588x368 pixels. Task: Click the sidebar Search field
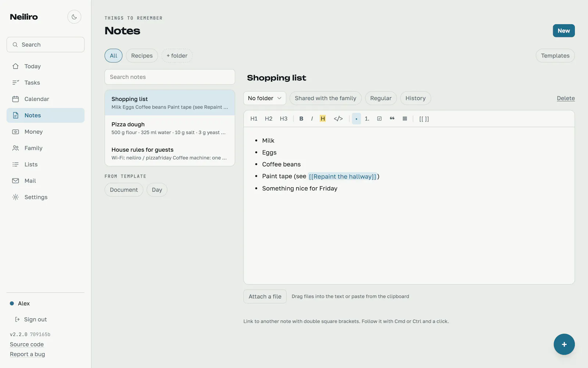click(x=46, y=45)
